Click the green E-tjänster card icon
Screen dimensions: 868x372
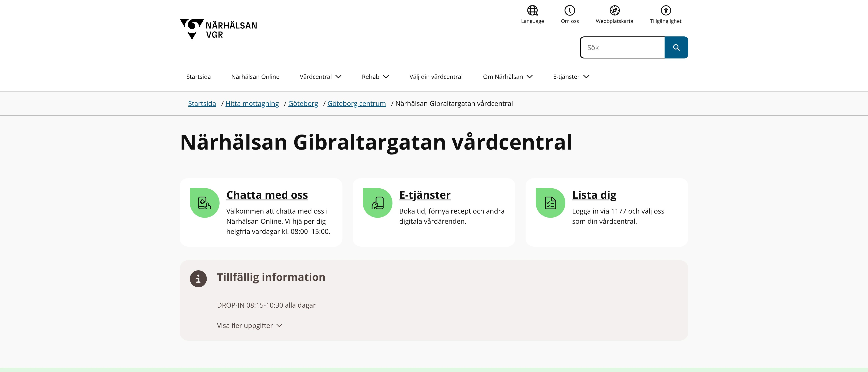pyautogui.click(x=377, y=203)
